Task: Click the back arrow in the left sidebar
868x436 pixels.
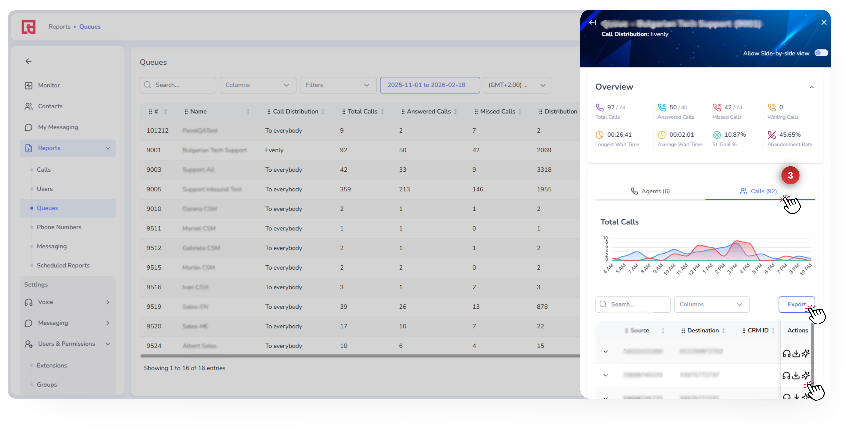Action: tap(28, 61)
